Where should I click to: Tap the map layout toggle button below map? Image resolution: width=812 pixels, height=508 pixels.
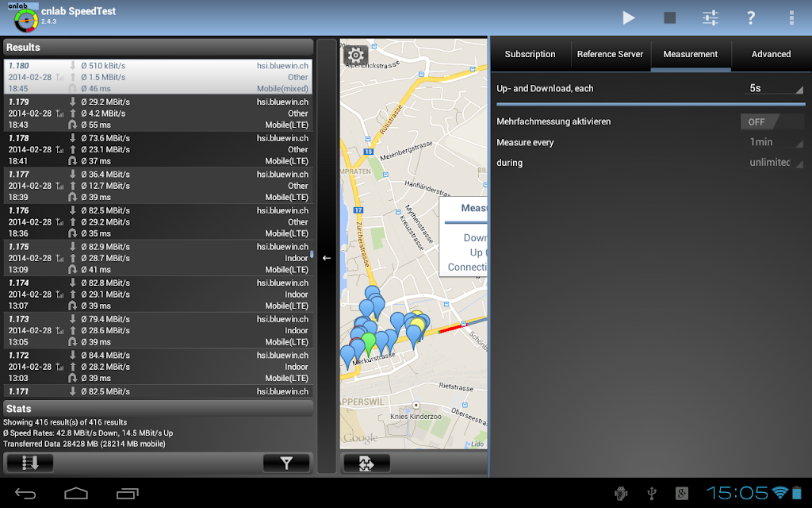coord(366,463)
